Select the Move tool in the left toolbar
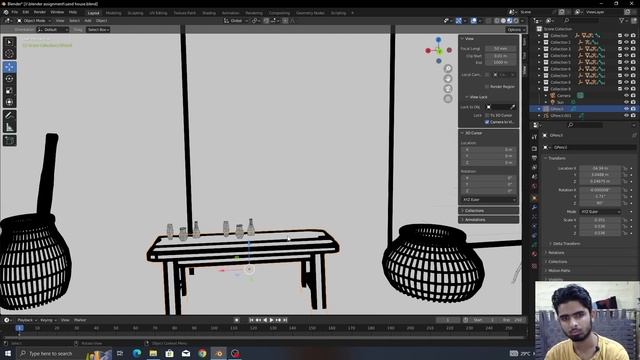640x360 pixels. [9, 67]
